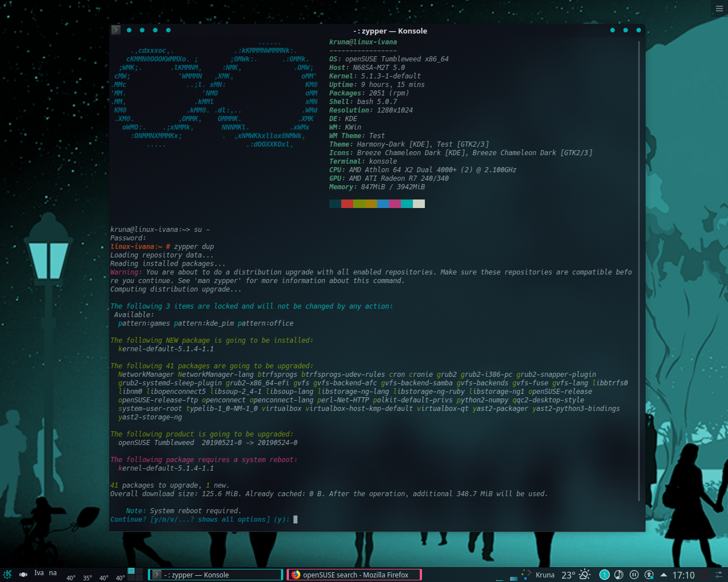This screenshot has height=582, width=728.
Task: Click '20190521-0 -> 20190524-0' version text
Action: click(250, 443)
